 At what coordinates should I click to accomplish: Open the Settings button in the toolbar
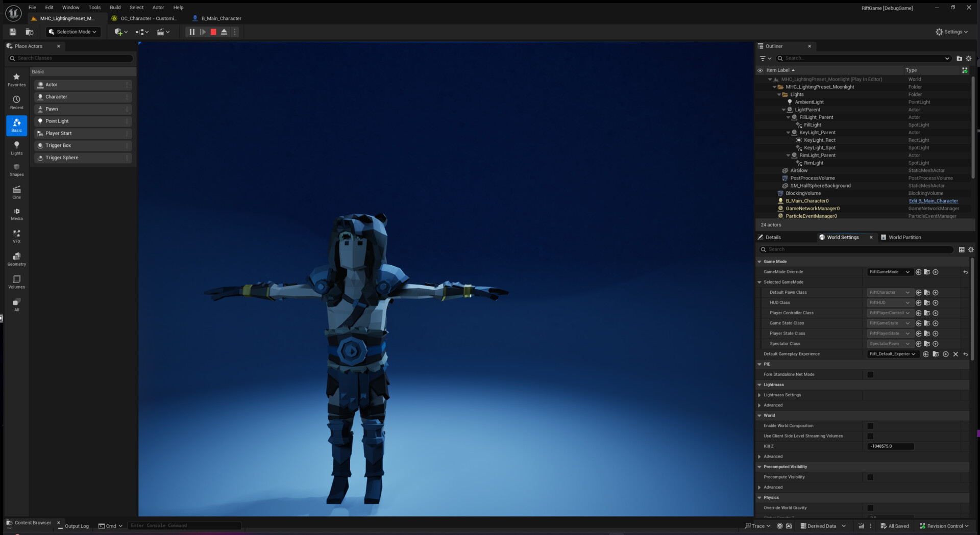pos(951,32)
